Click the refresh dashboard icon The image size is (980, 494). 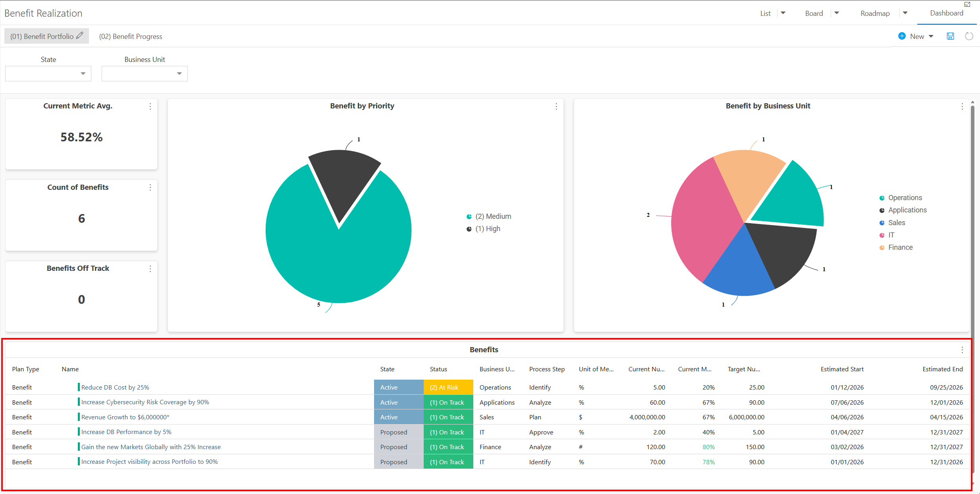point(969,36)
